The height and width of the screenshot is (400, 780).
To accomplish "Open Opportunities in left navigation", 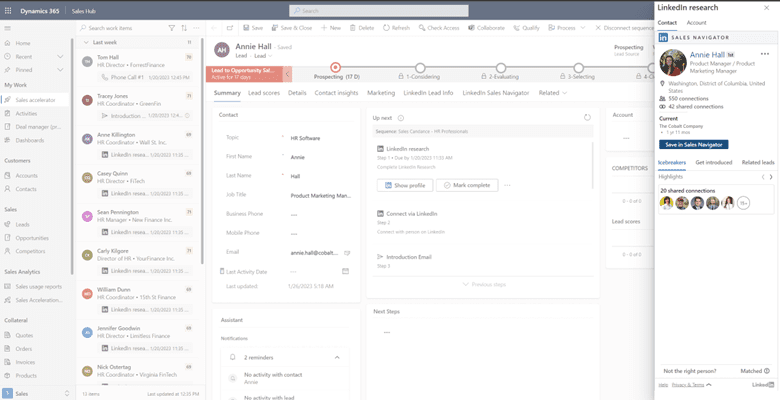I will click(32, 238).
